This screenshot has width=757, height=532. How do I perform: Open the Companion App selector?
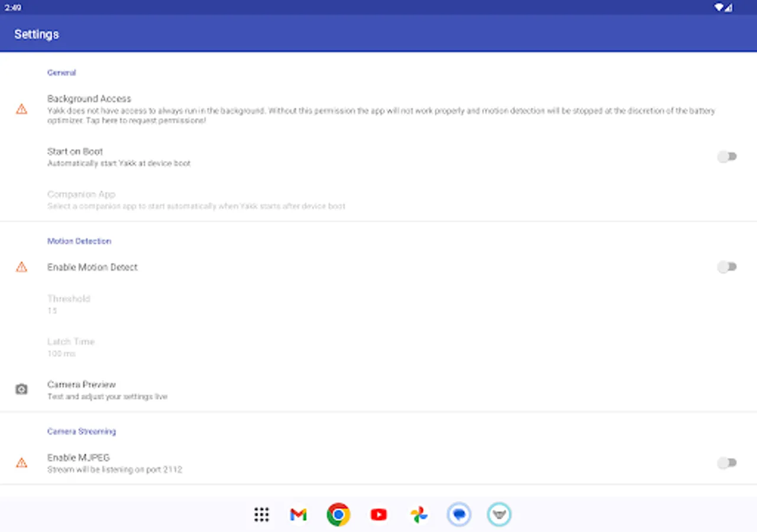[195, 199]
